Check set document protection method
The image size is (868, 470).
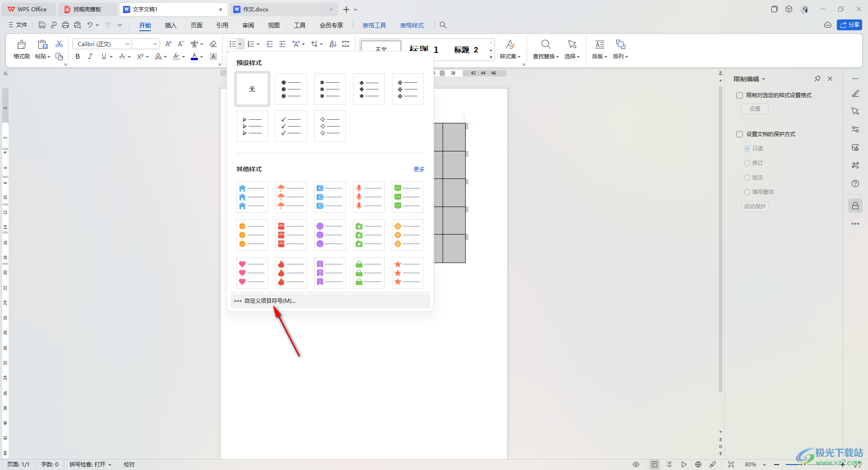click(x=740, y=134)
